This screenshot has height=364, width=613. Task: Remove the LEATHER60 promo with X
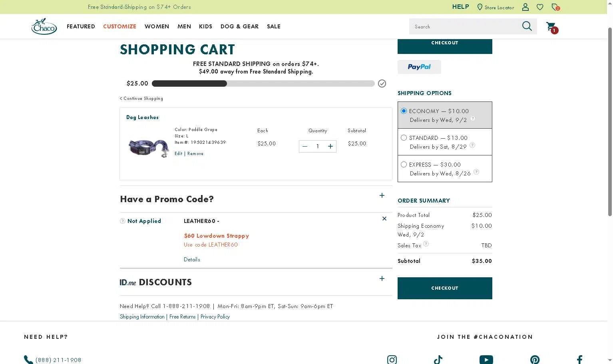(x=384, y=219)
